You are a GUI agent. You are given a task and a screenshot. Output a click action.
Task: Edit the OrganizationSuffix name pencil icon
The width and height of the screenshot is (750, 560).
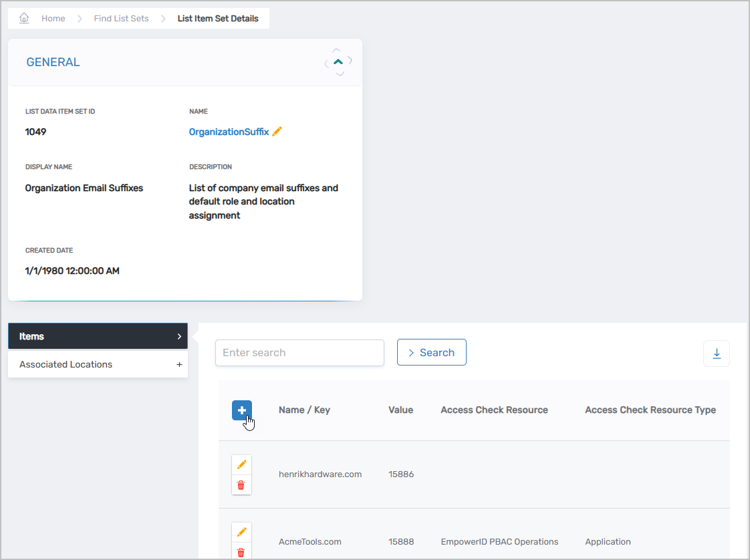coord(277,132)
